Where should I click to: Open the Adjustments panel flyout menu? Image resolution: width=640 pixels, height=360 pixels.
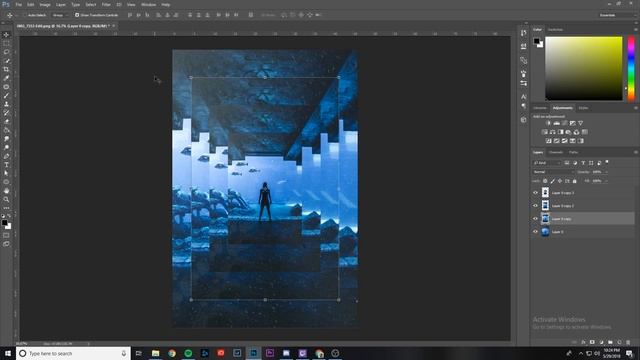636,108
